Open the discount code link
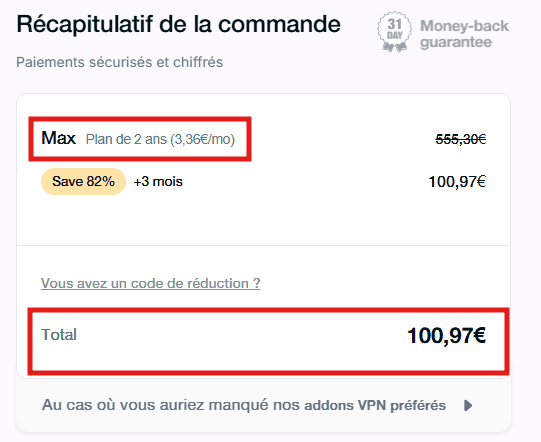This screenshot has height=442, width=541. click(x=150, y=283)
